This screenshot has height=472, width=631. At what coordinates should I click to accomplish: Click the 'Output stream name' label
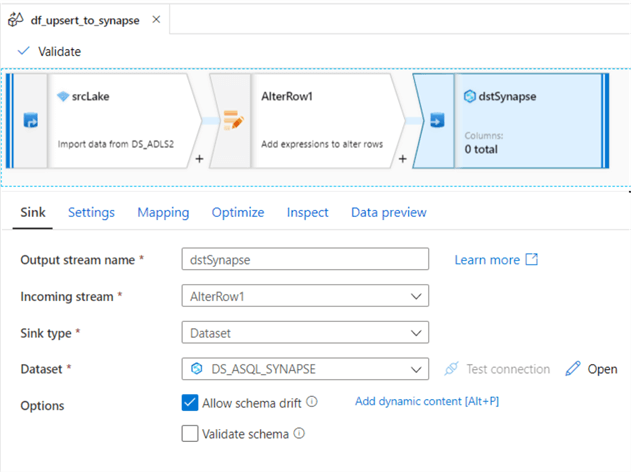(78, 260)
